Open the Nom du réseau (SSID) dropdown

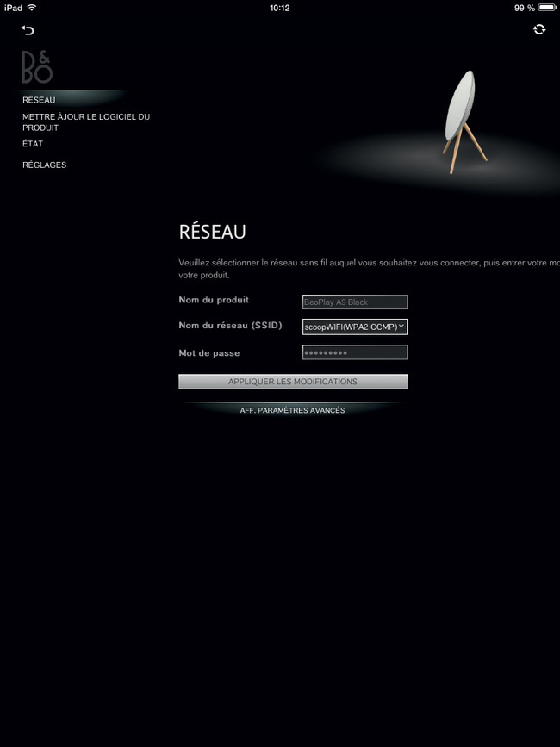coord(355,327)
